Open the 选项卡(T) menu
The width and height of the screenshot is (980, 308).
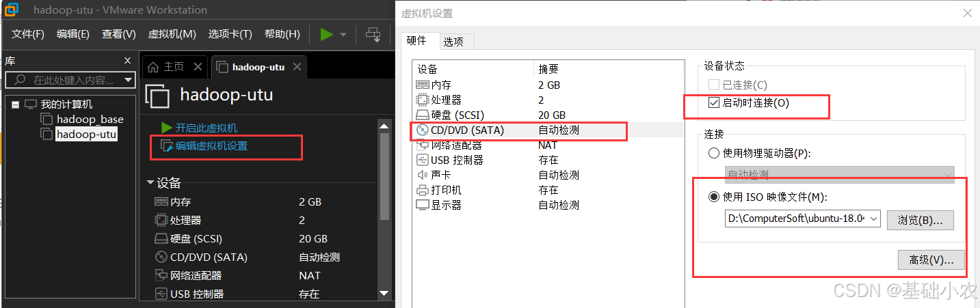(x=230, y=34)
